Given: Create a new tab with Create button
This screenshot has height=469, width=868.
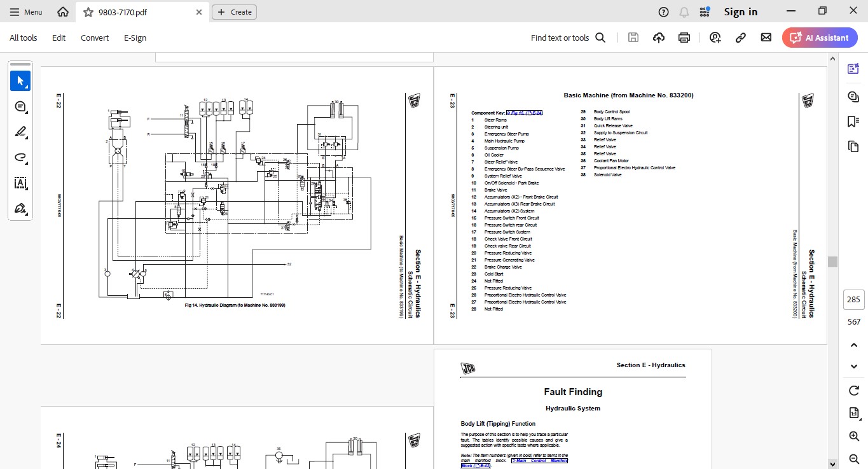Looking at the screenshot, I should pos(234,12).
